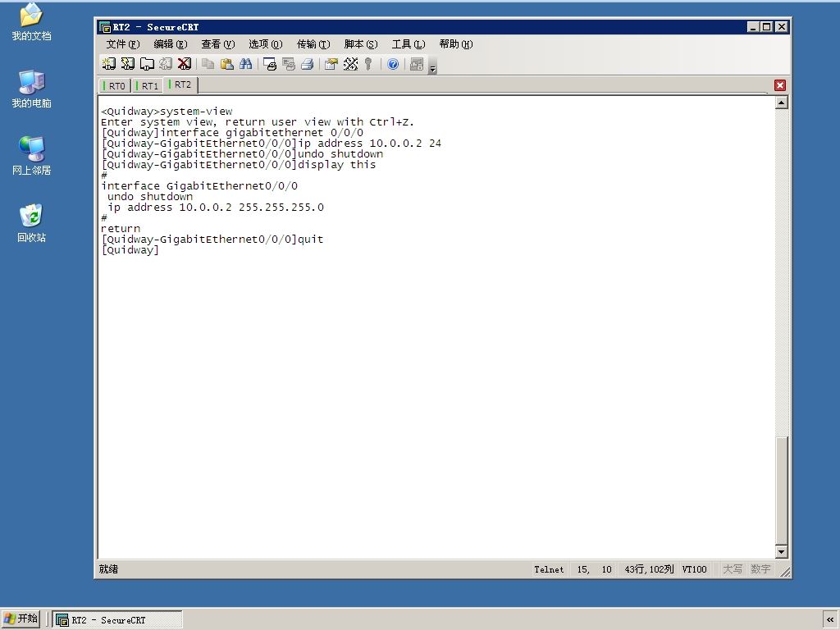Click the '<Quidway>system-view' line
840x630 pixels.
click(x=167, y=112)
